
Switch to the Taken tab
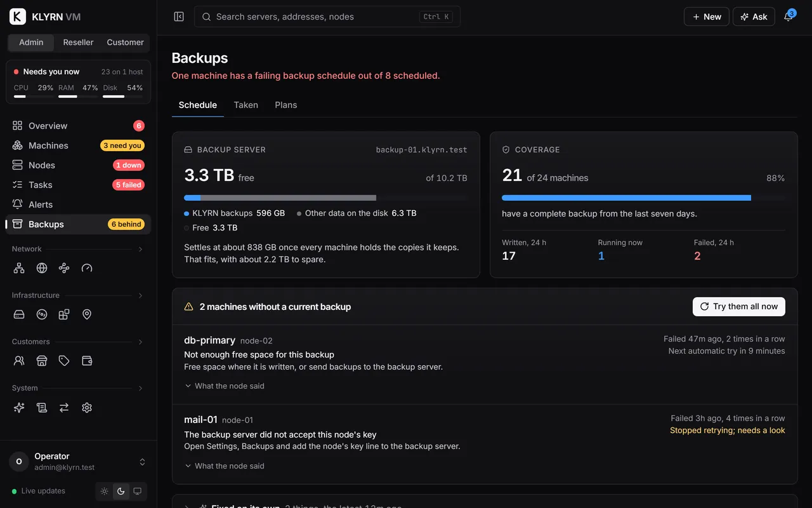[246, 105]
